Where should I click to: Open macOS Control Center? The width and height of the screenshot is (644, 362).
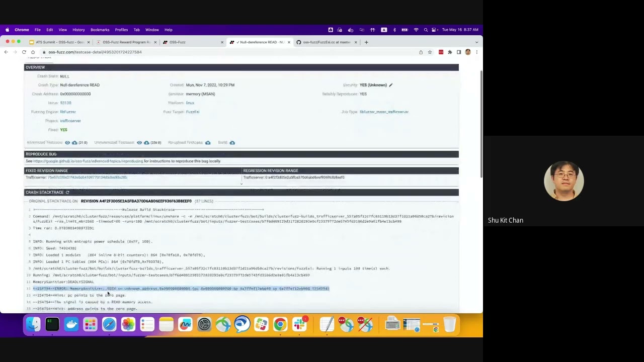point(435,30)
